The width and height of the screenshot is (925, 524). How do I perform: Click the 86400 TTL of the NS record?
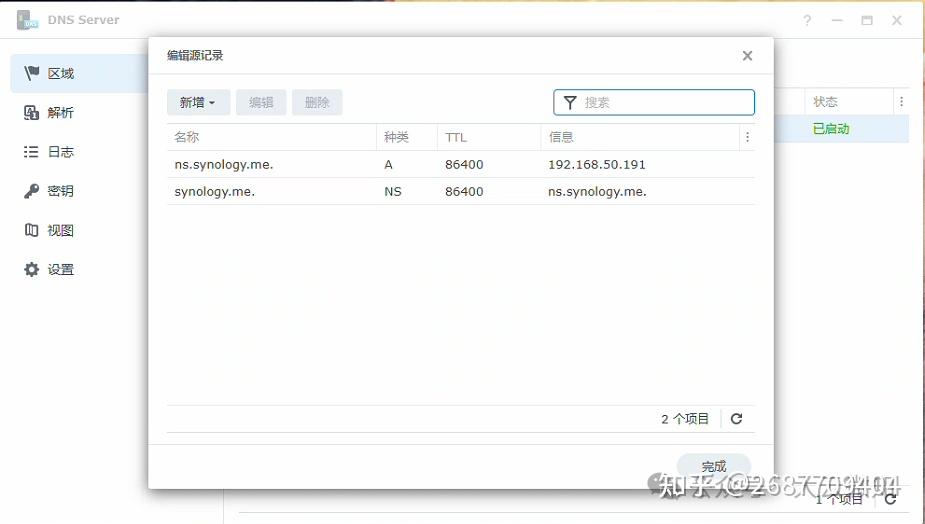tap(464, 192)
